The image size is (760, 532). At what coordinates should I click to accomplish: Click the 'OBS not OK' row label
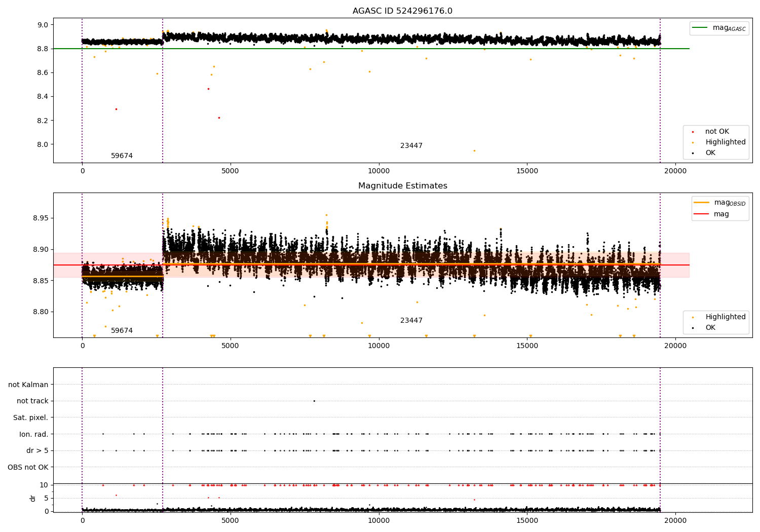point(28,467)
